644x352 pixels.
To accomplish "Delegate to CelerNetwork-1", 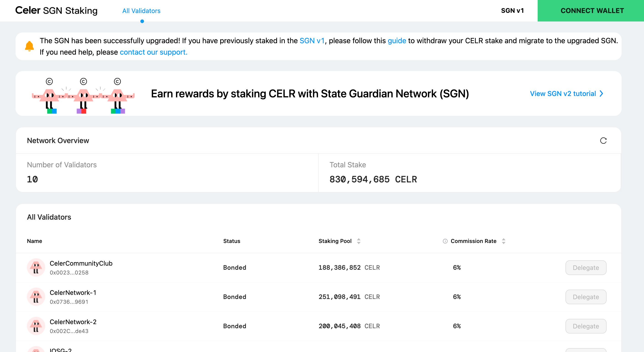I will [x=586, y=297].
